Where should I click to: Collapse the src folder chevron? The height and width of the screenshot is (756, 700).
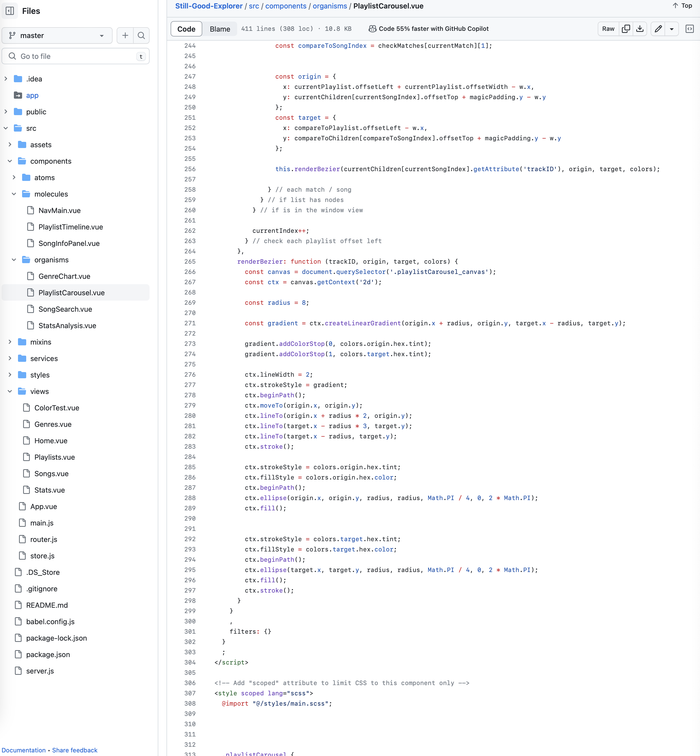point(6,128)
